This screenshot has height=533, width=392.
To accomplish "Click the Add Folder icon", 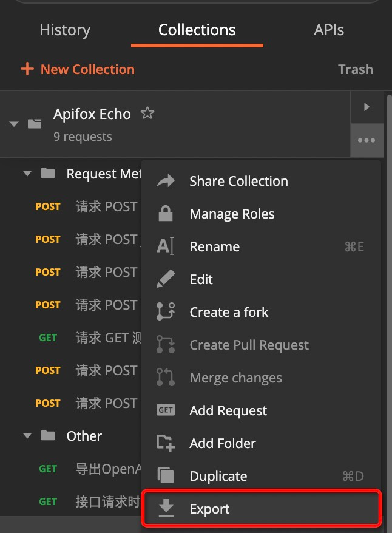I will click(x=165, y=443).
